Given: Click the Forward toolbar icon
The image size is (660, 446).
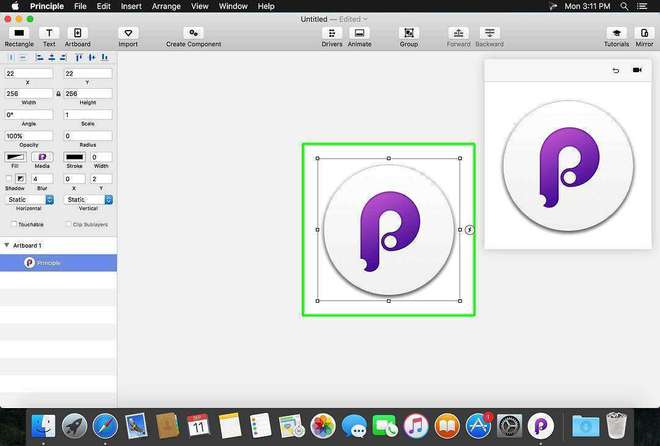Looking at the screenshot, I should 458,33.
